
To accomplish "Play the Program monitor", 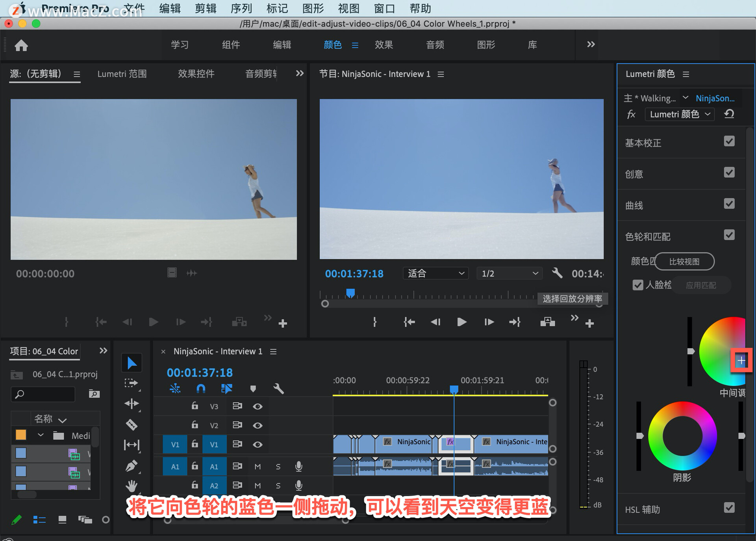I will (461, 322).
